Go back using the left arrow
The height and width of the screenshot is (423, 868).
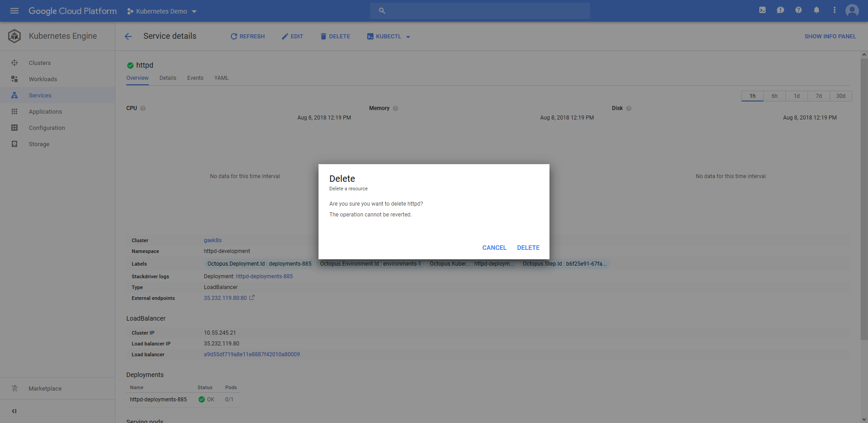click(128, 37)
